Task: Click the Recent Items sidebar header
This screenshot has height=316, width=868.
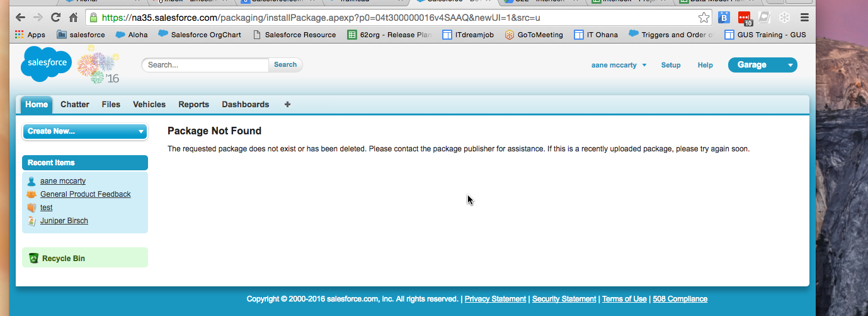Action: pos(85,163)
